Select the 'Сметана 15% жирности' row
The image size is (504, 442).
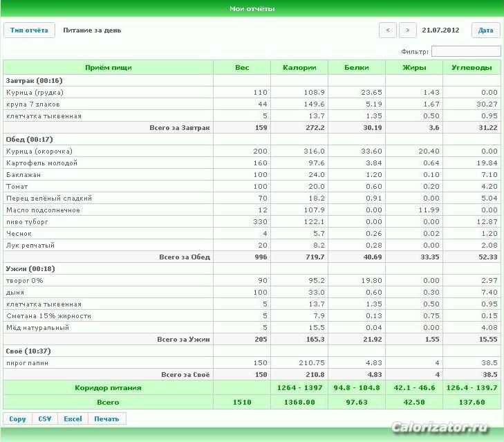click(x=252, y=316)
